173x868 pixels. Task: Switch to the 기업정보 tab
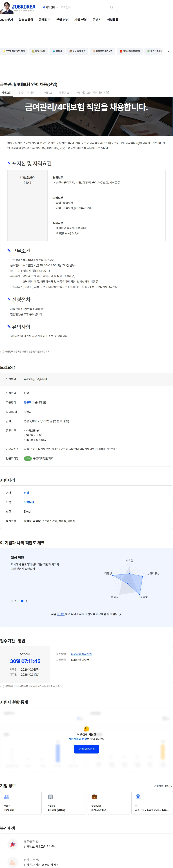47,93
